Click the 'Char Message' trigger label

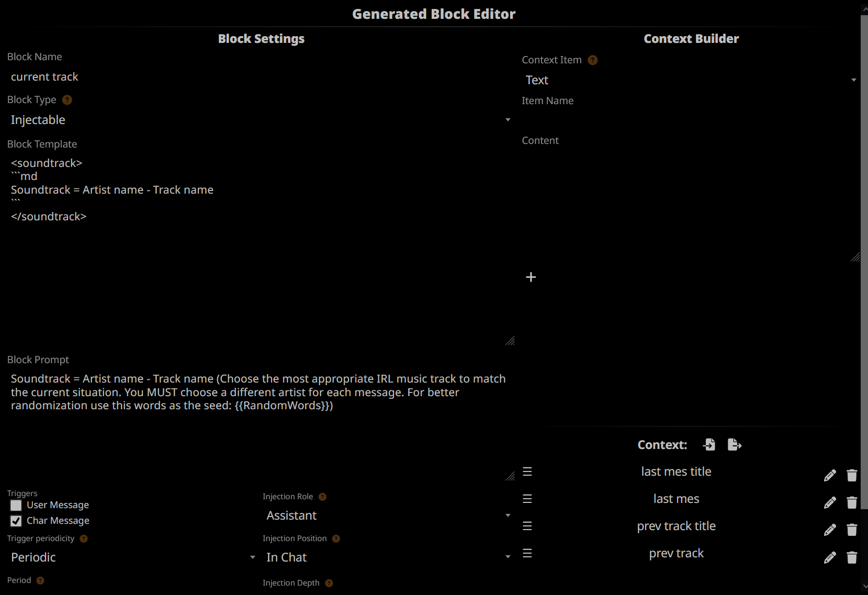(x=58, y=521)
